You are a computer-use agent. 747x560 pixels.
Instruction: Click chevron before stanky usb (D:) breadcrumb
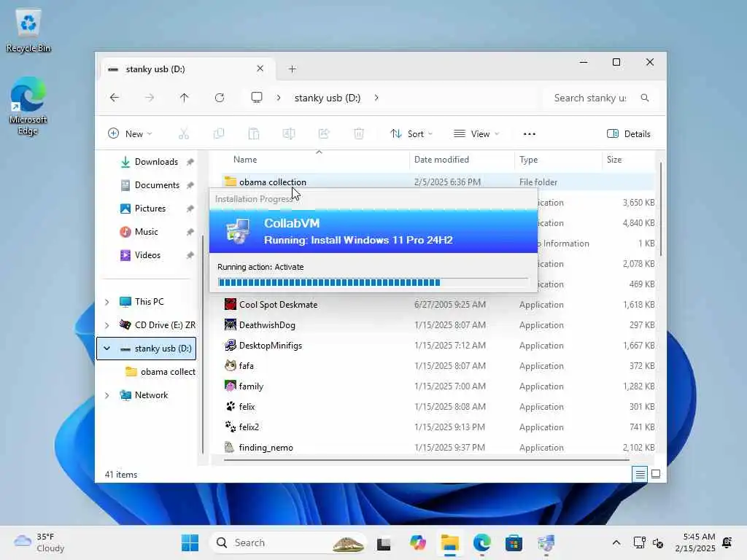(278, 98)
